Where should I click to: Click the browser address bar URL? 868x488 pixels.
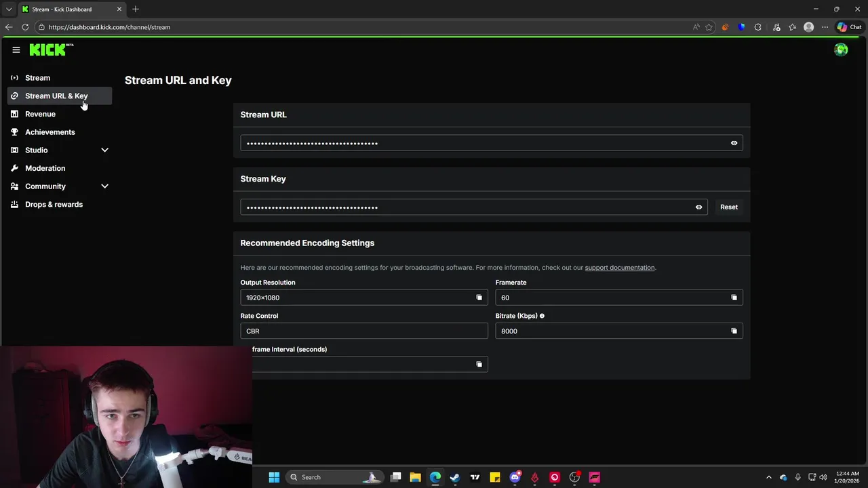109,27
